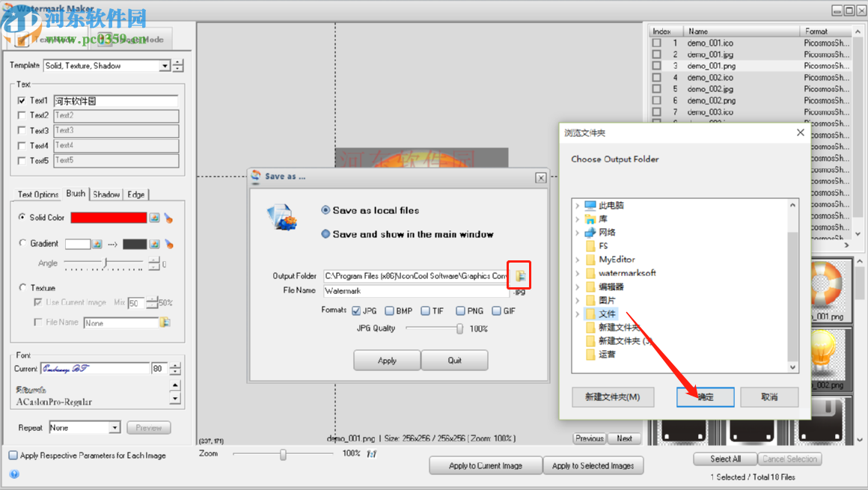The height and width of the screenshot is (490, 868).
Task: Expand the MyEditor tree node
Action: click(x=578, y=259)
